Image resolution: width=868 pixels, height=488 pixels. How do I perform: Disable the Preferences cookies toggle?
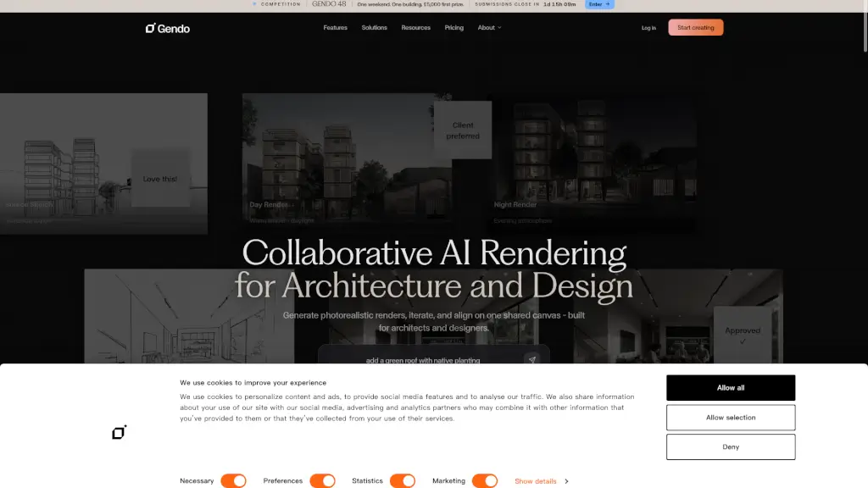pyautogui.click(x=322, y=481)
